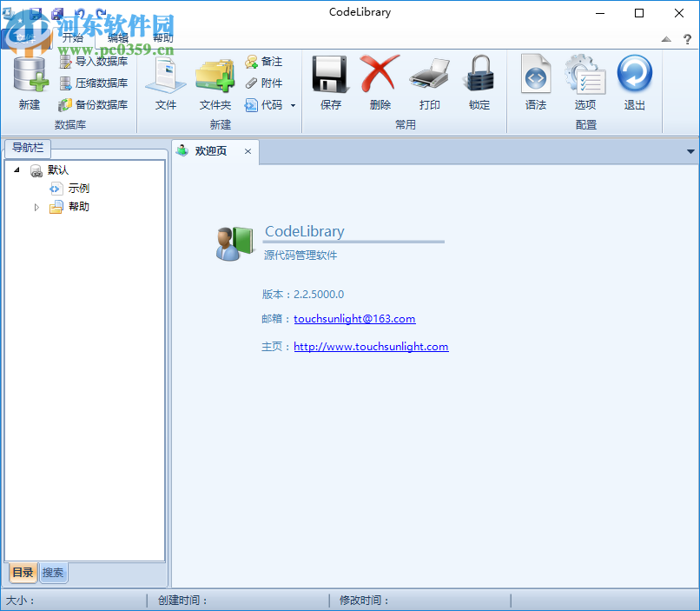
Task: Close the CodeLibrary window
Action: 679,13
